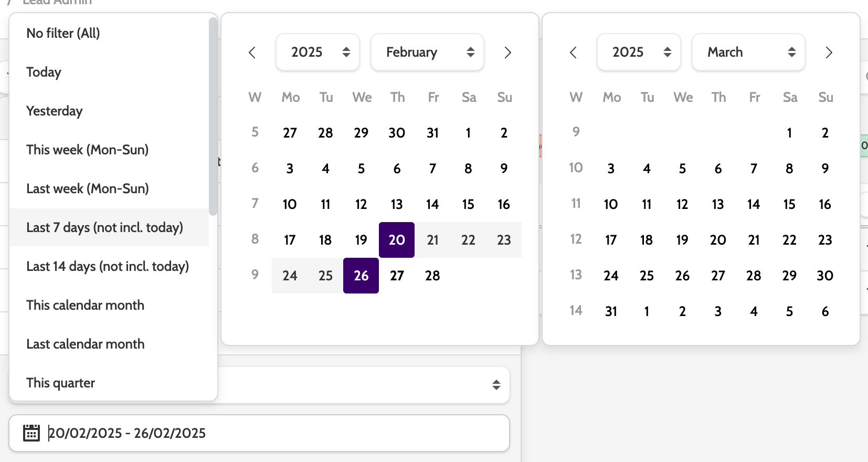The height and width of the screenshot is (462, 868).
Task: Pick the 'Yesterday' preset option
Action: pyautogui.click(x=55, y=111)
